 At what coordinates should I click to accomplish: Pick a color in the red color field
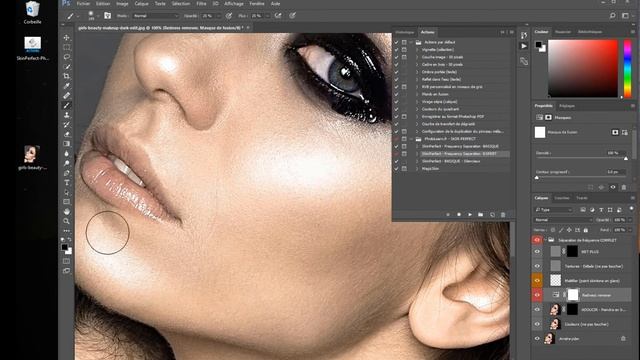pyautogui.click(x=583, y=69)
